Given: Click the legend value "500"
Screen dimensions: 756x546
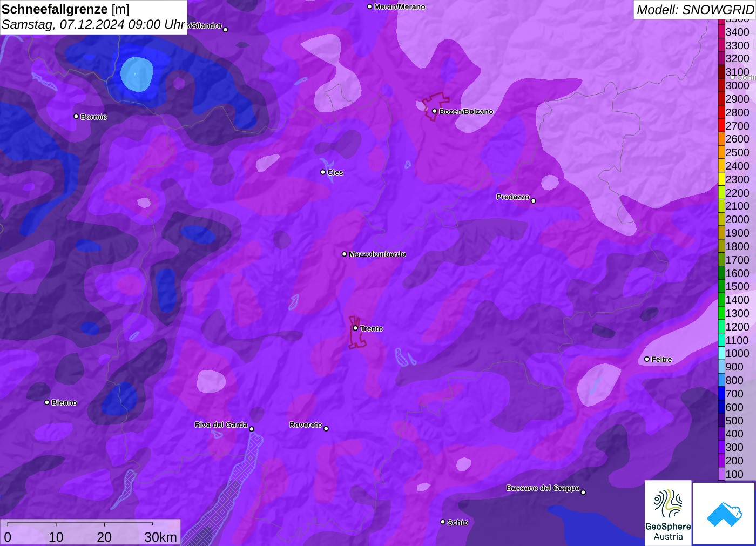Looking at the screenshot, I should pos(734,421).
